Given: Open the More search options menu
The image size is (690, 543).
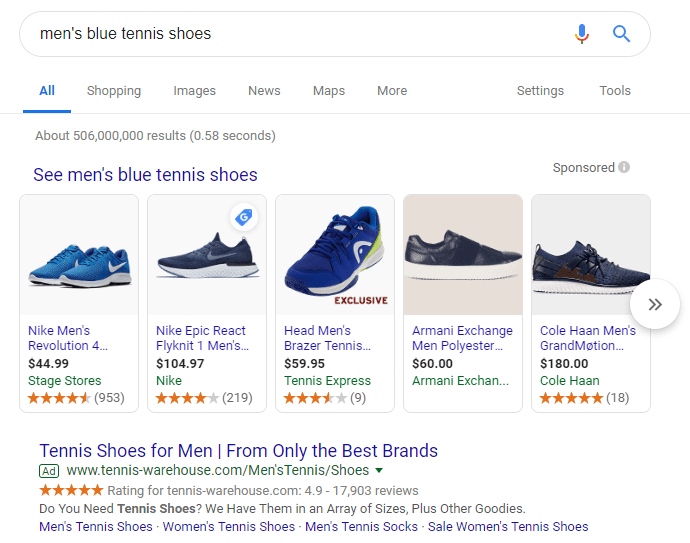Looking at the screenshot, I should pos(392,91).
